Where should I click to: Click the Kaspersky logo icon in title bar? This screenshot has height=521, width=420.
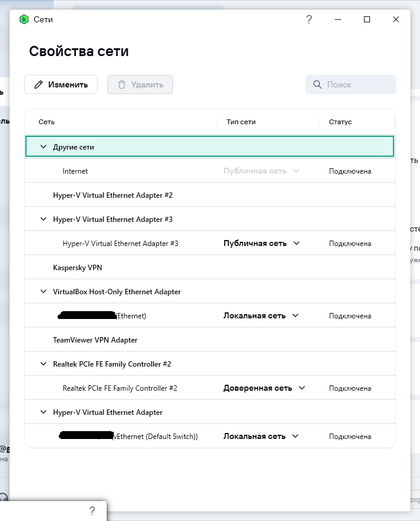point(24,20)
